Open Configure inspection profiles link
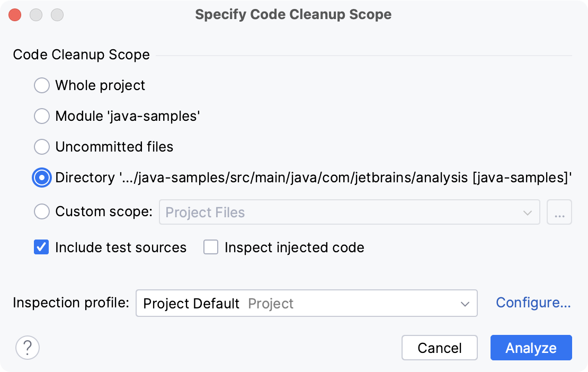This screenshot has height=372, width=588. coord(533,303)
